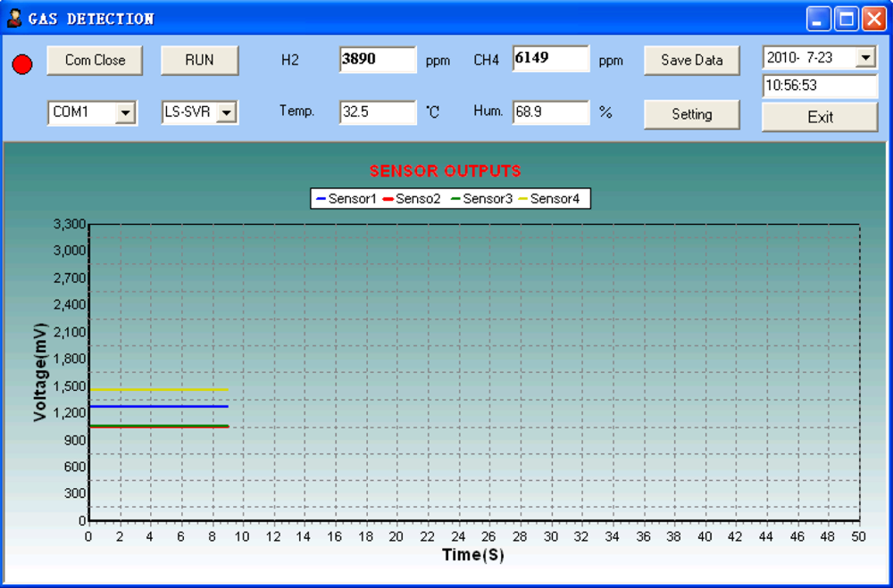Exit the application via Exit button

819,117
